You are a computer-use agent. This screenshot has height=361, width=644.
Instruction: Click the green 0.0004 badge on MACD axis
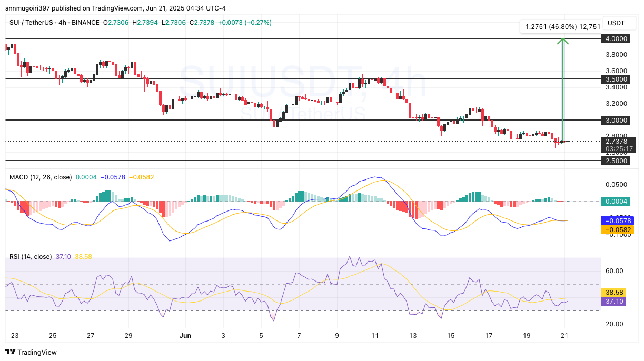pyautogui.click(x=617, y=201)
